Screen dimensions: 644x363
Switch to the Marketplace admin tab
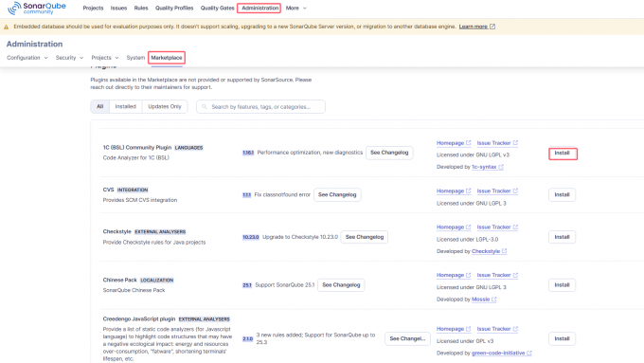click(x=167, y=58)
